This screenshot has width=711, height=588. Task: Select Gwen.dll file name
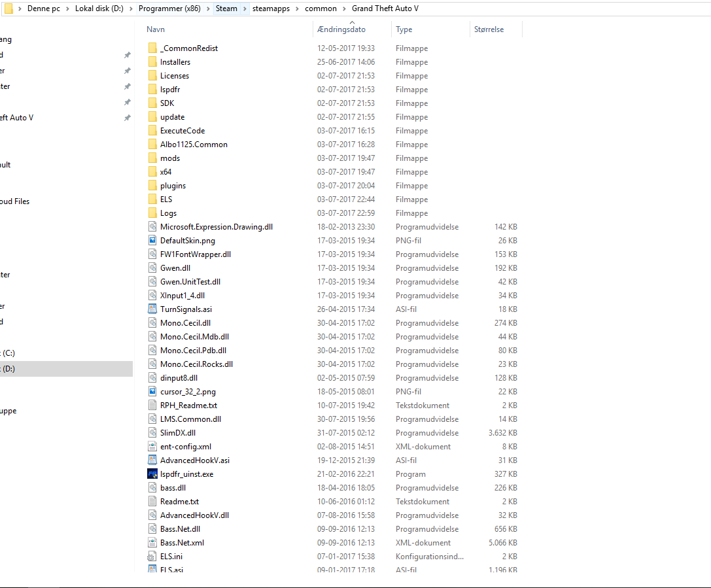175,268
